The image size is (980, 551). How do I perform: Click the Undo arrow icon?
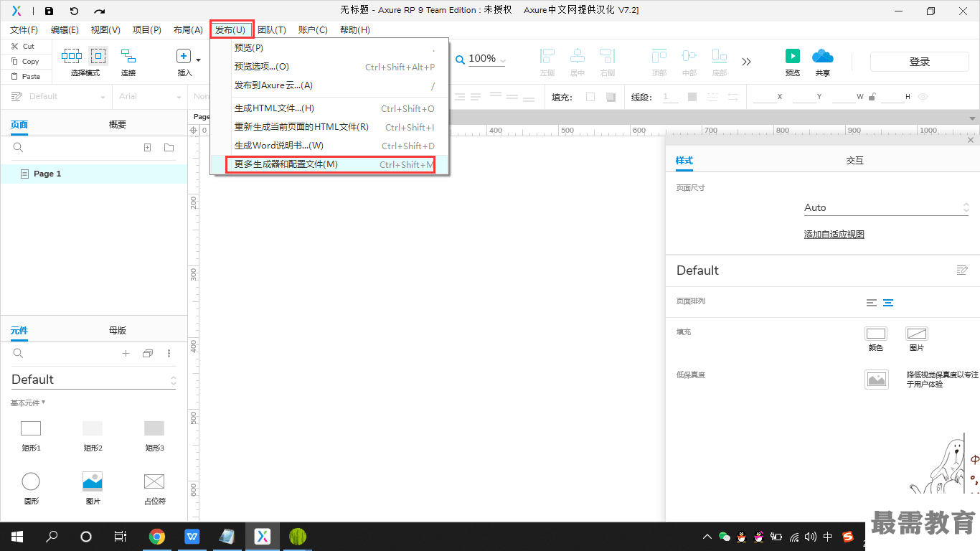(x=74, y=11)
